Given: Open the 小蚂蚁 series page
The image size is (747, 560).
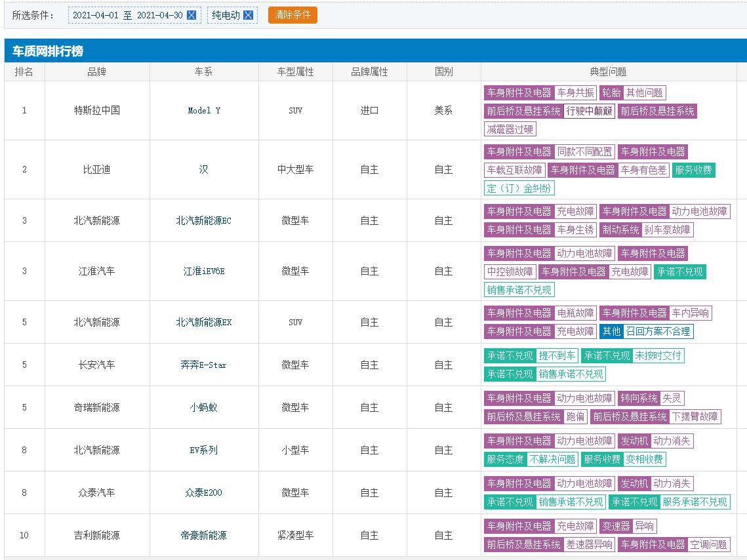Looking at the screenshot, I should coord(204,407).
